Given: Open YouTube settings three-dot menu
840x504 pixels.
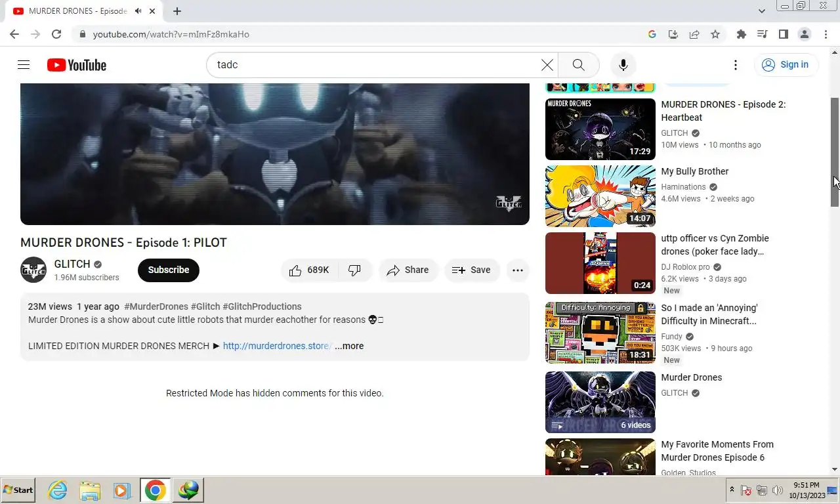Looking at the screenshot, I should [736, 65].
